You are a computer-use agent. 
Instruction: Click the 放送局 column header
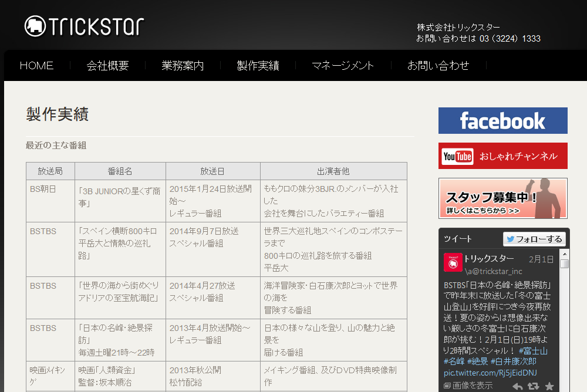point(50,171)
